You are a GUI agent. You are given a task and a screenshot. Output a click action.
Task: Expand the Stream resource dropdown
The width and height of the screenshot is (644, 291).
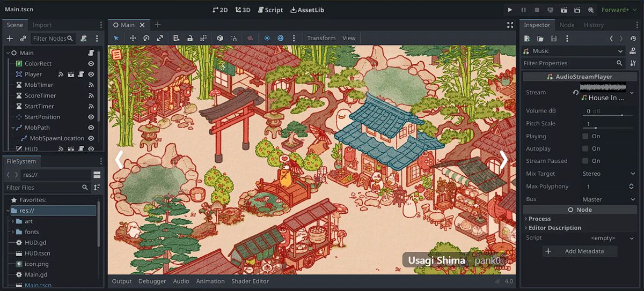click(x=632, y=92)
